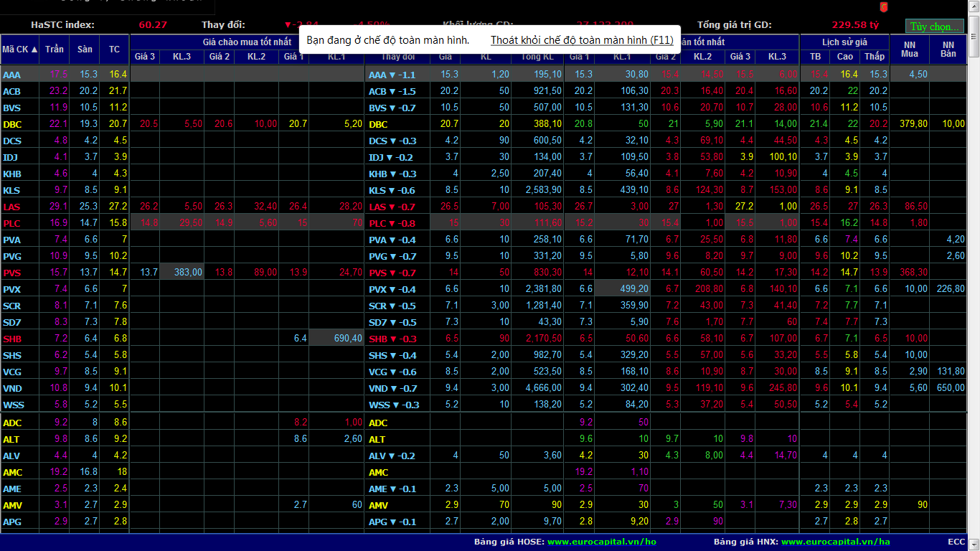Click the Tổng giá trị GD label
The height and width of the screenshot is (551, 980).
(734, 24)
